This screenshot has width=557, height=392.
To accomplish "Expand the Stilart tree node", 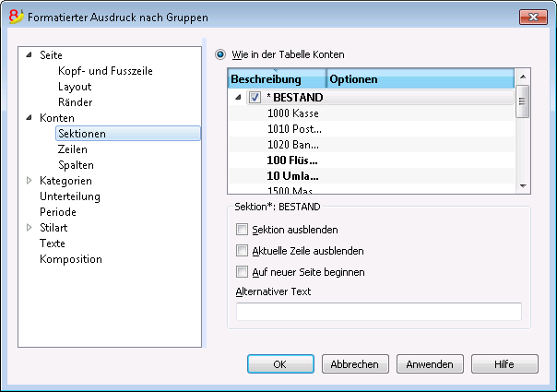I will [30, 228].
